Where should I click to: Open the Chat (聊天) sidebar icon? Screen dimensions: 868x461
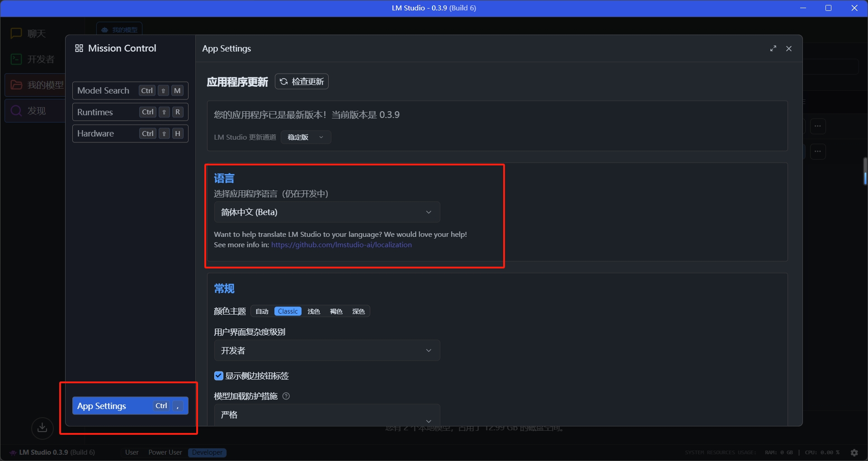click(x=16, y=33)
